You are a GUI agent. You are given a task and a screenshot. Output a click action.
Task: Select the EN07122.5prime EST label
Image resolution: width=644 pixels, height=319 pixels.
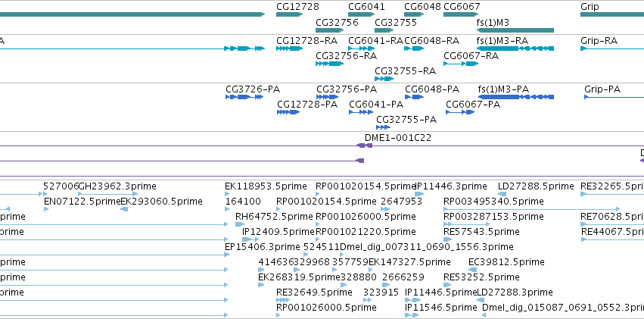point(82,202)
